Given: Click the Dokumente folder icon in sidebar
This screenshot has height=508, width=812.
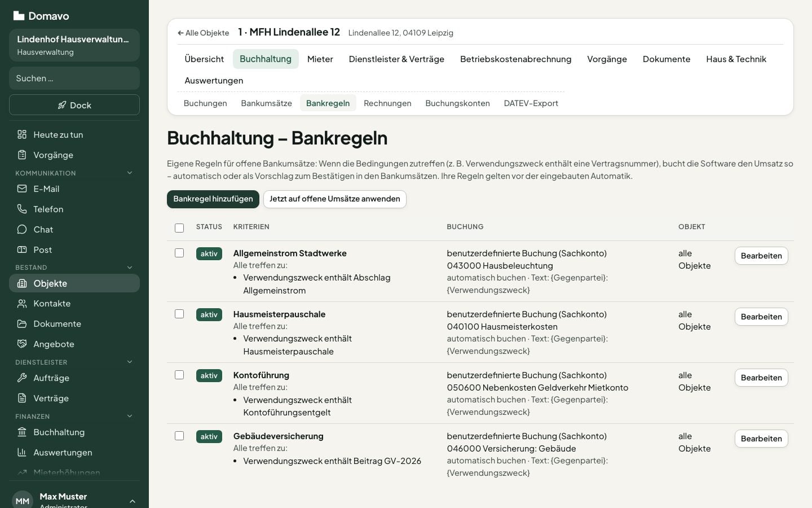Looking at the screenshot, I should point(22,324).
